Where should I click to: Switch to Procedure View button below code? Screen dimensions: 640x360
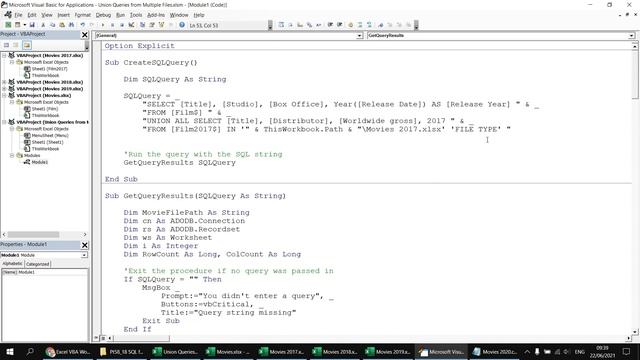(96, 338)
